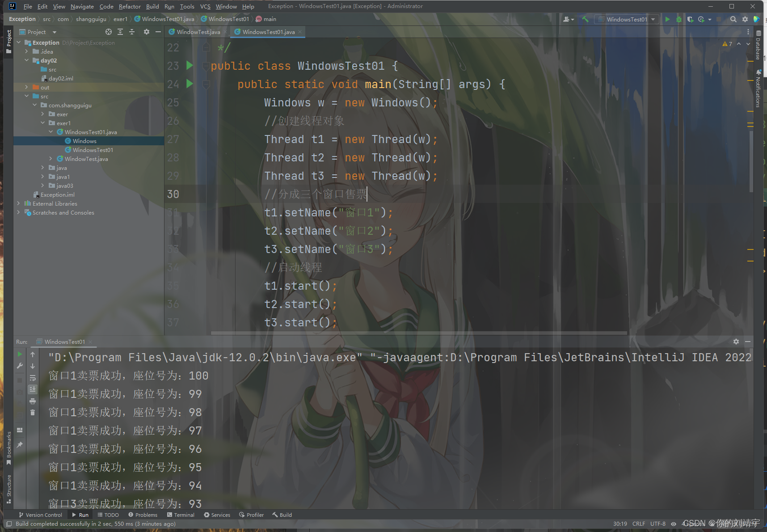Open editor tabs more-options menu

pos(748,32)
